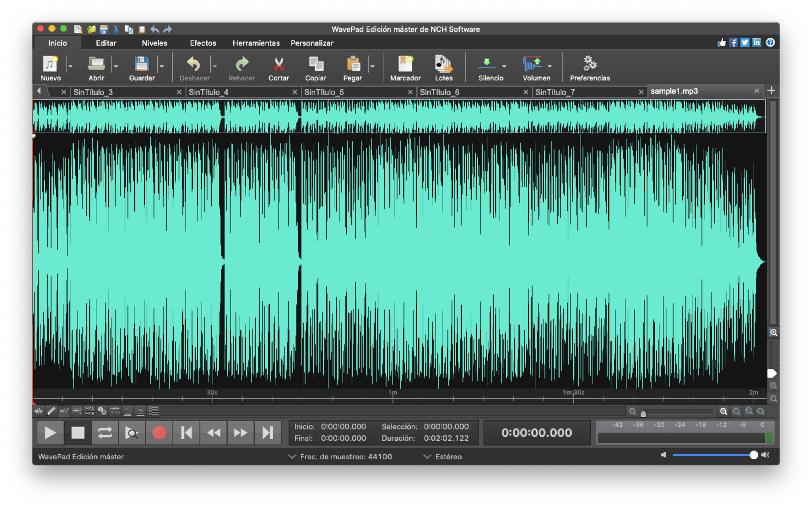
Task: Click the thumbs up like icon
Action: tap(721, 43)
